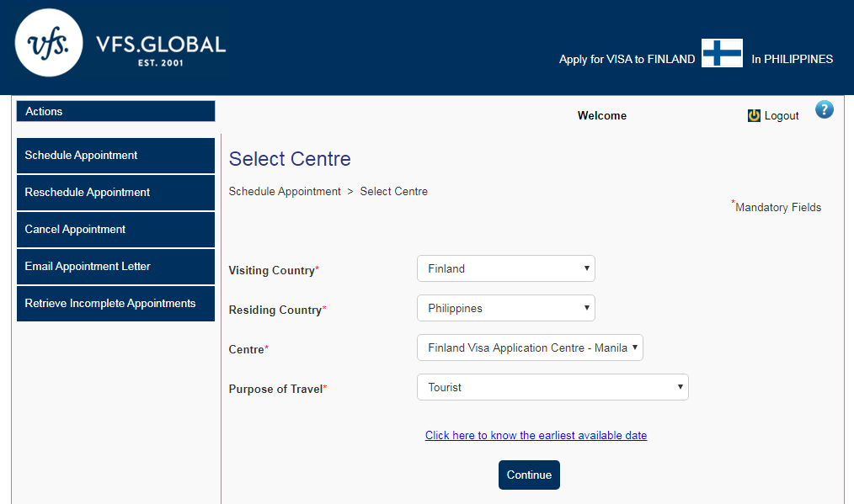Screen dimensions: 854x504
Task: Click the Residing Country label
Action: 277,310
